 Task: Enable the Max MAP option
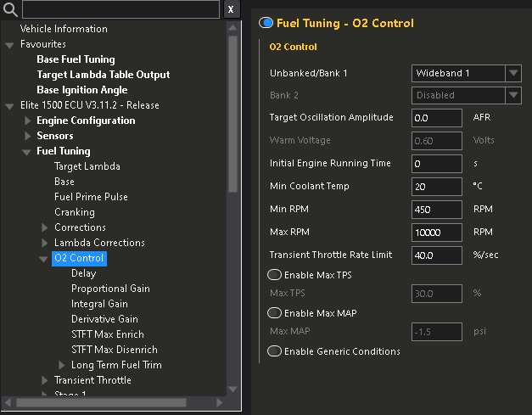(x=274, y=313)
